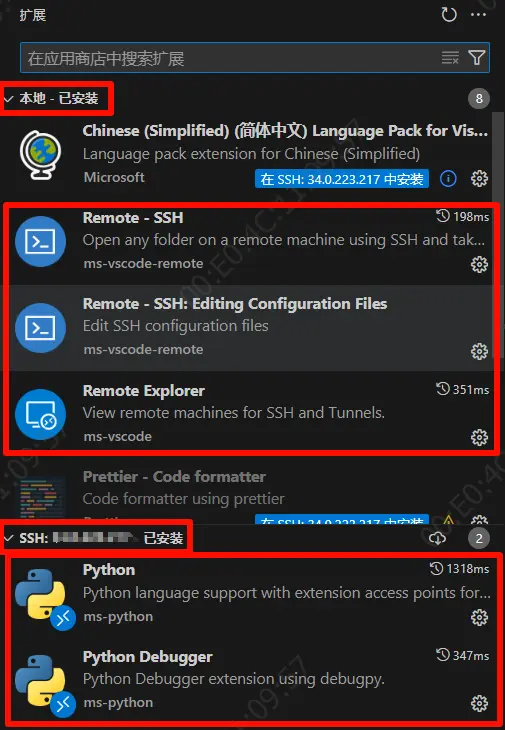Open the Prettier extension icon
The width and height of the screenshot is (505, 730).
[40, 497]
